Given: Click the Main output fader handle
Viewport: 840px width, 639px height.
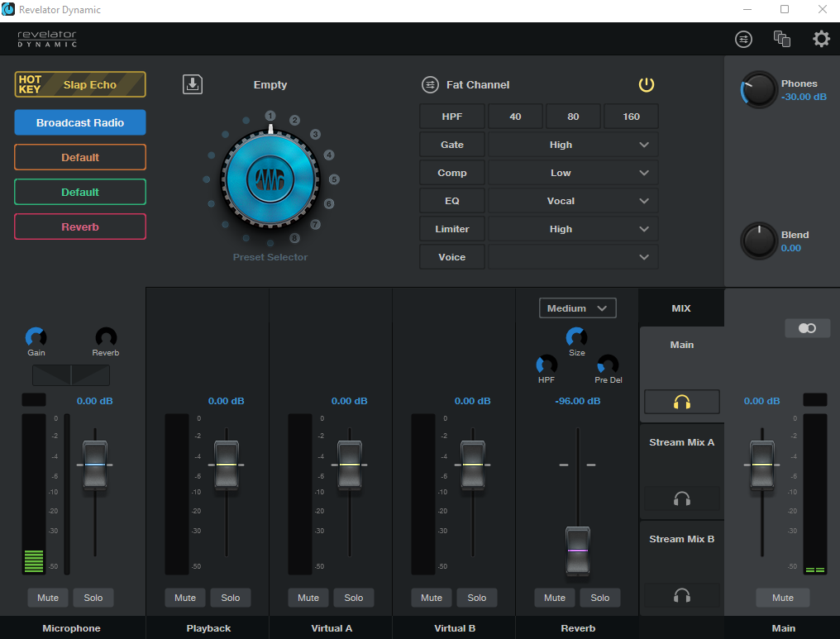Looking at the screenshot, I should tap(761, 465).
